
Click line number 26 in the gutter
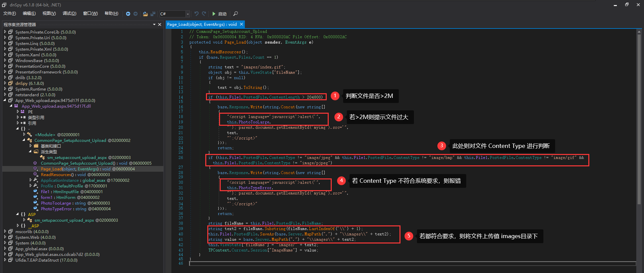click(181, 158)
